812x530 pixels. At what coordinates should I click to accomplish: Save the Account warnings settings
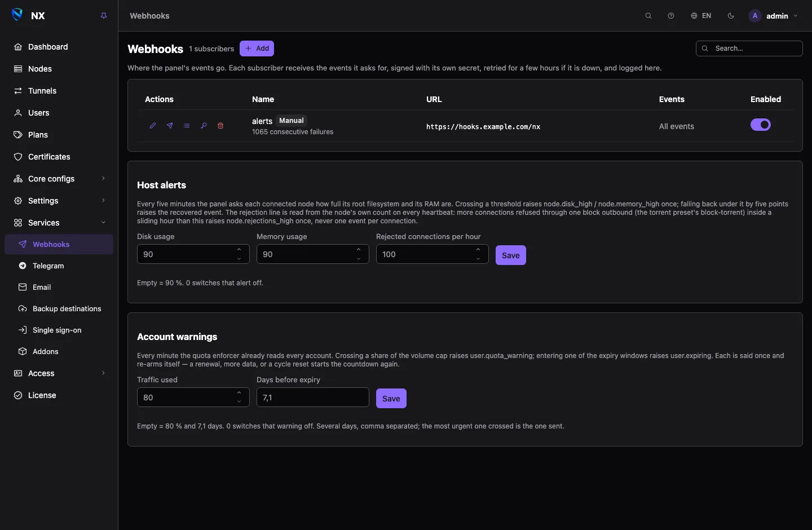[391, 398]
